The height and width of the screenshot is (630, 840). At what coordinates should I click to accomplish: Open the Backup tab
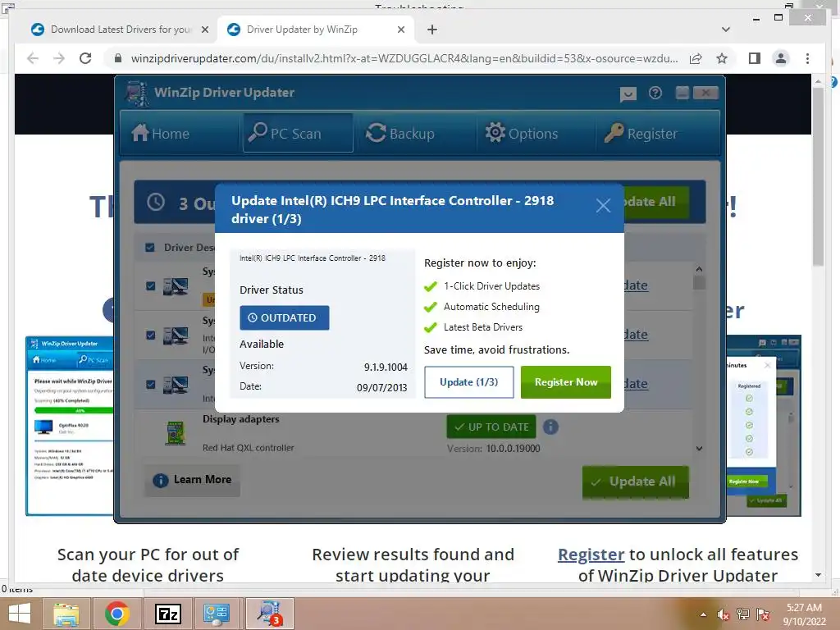[400, 133]
